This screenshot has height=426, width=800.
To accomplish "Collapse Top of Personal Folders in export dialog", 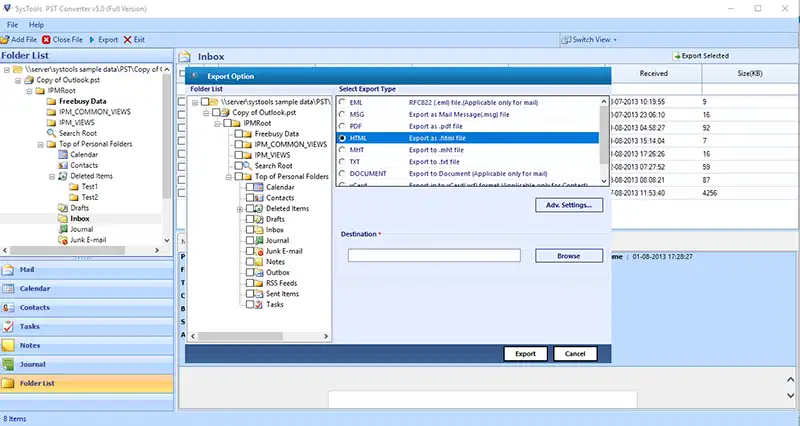I will pyautogui.click(x=229, y=177).
